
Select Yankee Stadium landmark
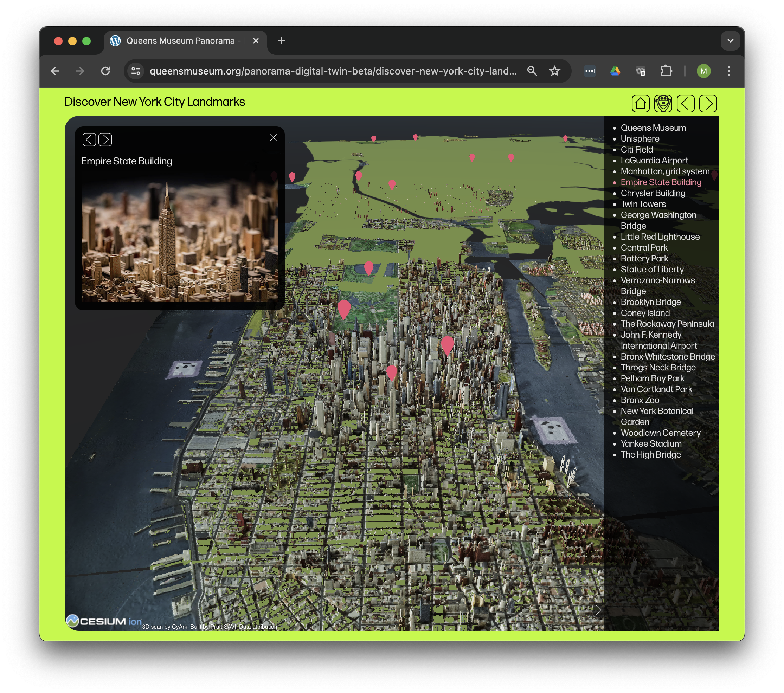point(651,443)
